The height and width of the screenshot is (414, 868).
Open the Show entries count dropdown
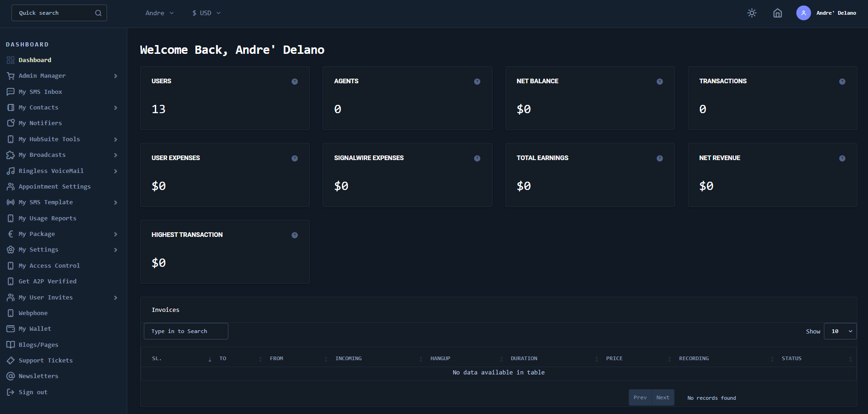840,331
